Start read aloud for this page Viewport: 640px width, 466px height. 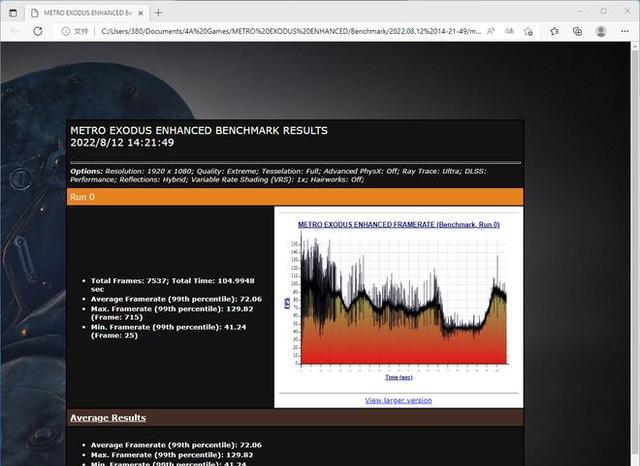click(491, 31)
